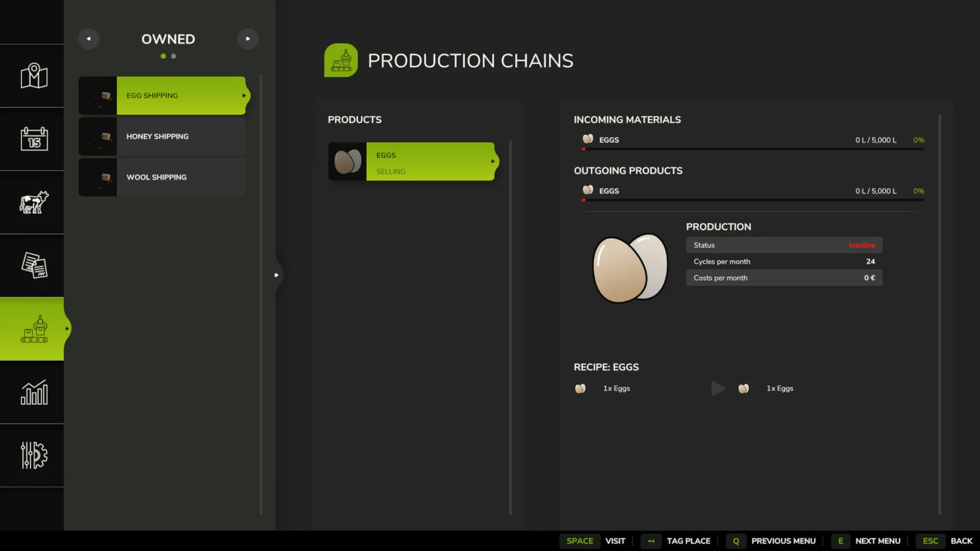This screenshot has width=980, height=551.
Task: Expand the Eggs Selling product arrow
Action: [x=493, y=161]
